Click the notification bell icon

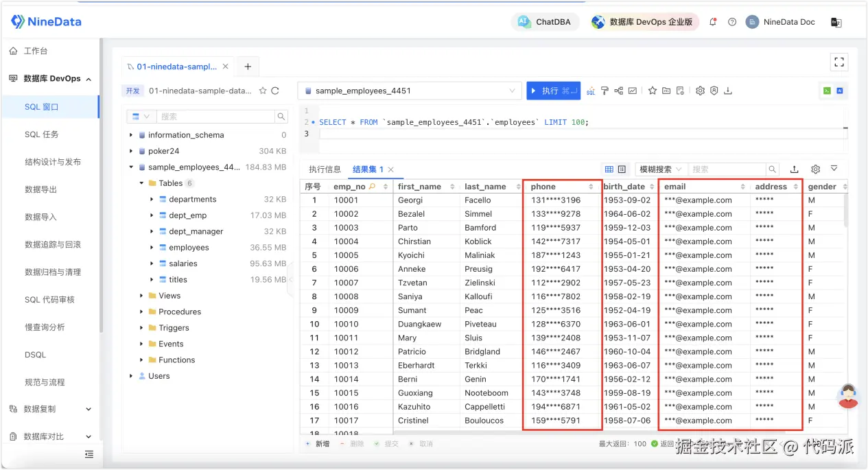coord(713,22)
